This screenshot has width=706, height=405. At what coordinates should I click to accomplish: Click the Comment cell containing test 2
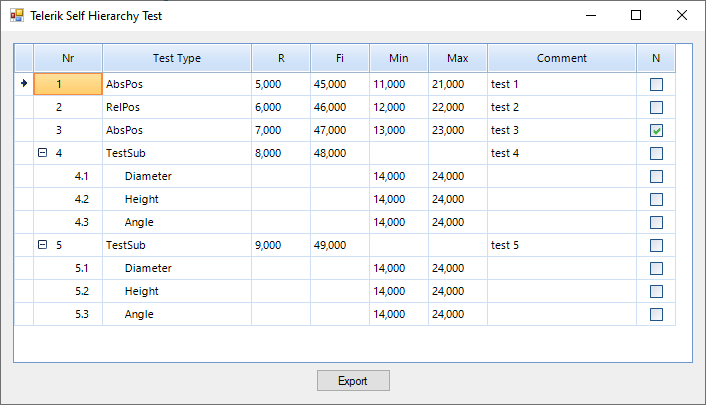(505, 108)
